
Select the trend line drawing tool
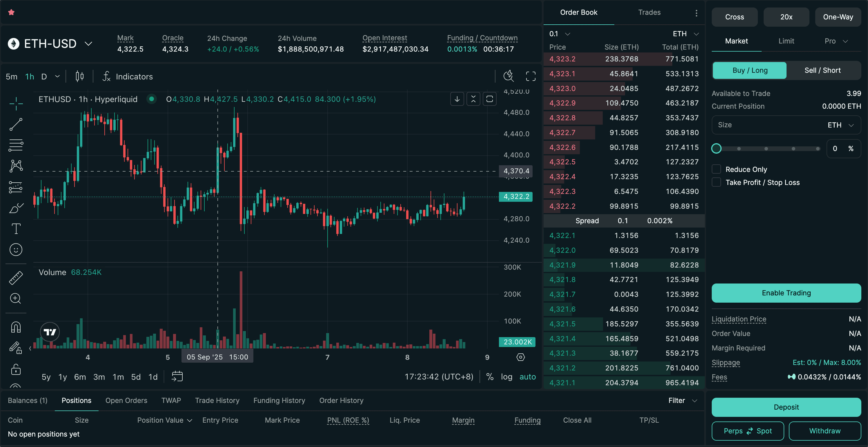coord(16,124)
